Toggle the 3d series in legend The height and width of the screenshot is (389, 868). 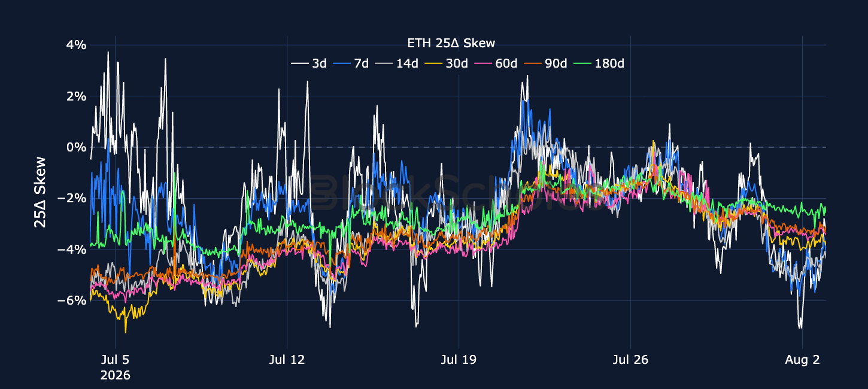[x=309, y=63]
